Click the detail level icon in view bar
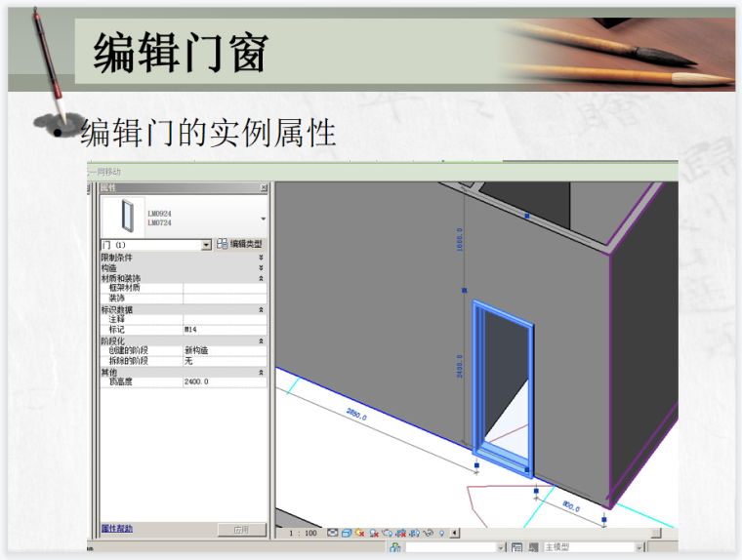 (x=333, y=534)
